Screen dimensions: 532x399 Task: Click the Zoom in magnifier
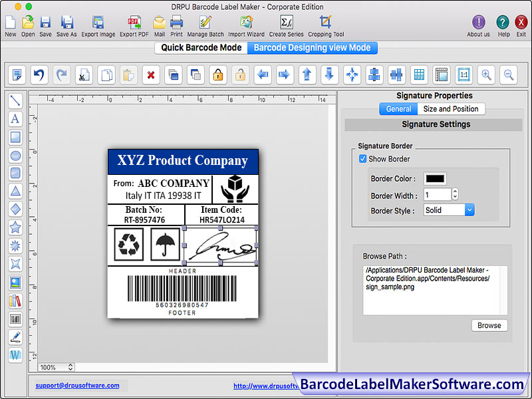[486, 74]
